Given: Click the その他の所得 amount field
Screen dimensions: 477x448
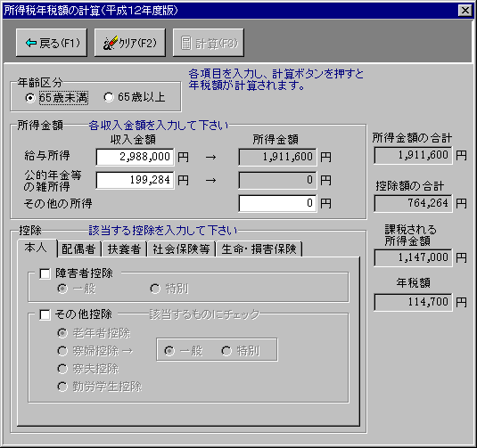Looking at the screenshot, I should (x=278, y=203).
